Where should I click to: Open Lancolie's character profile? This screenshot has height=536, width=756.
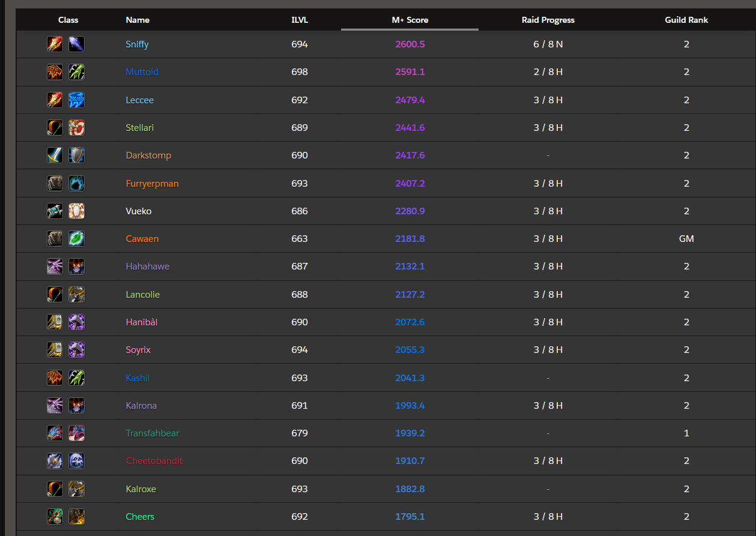[143, 294]
